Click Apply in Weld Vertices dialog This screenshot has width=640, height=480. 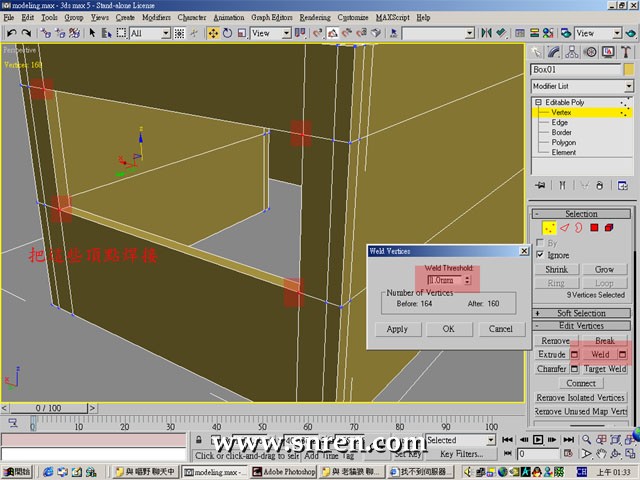(398, 329)
